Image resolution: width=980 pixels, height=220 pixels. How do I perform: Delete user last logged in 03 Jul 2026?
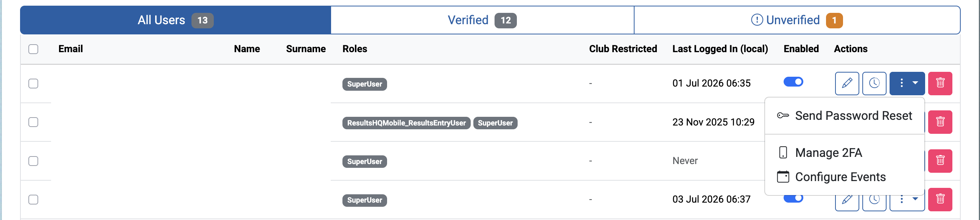point(940,200)
